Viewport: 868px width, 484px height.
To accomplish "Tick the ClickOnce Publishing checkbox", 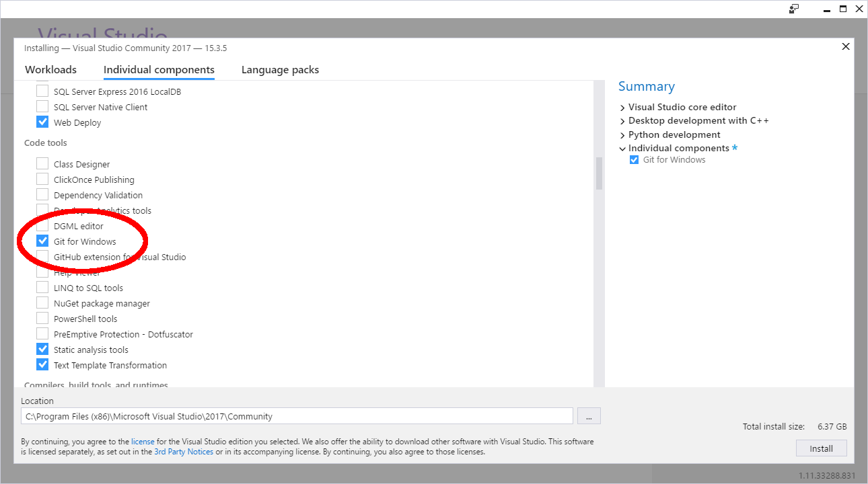I will point(42,179).
